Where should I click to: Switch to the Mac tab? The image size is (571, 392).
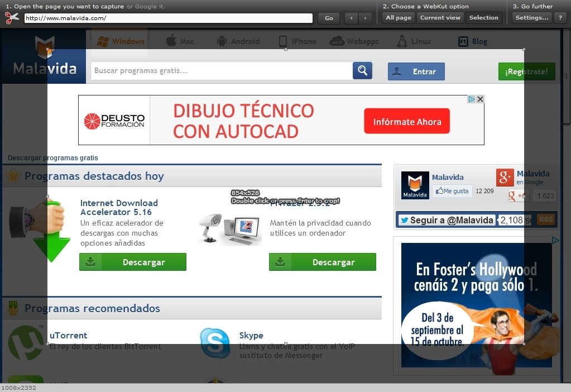coord(180,41)
